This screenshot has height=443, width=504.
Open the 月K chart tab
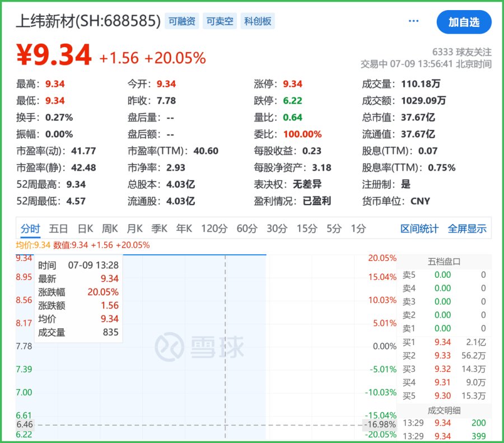pyautogui.click(x=134, y=229)
